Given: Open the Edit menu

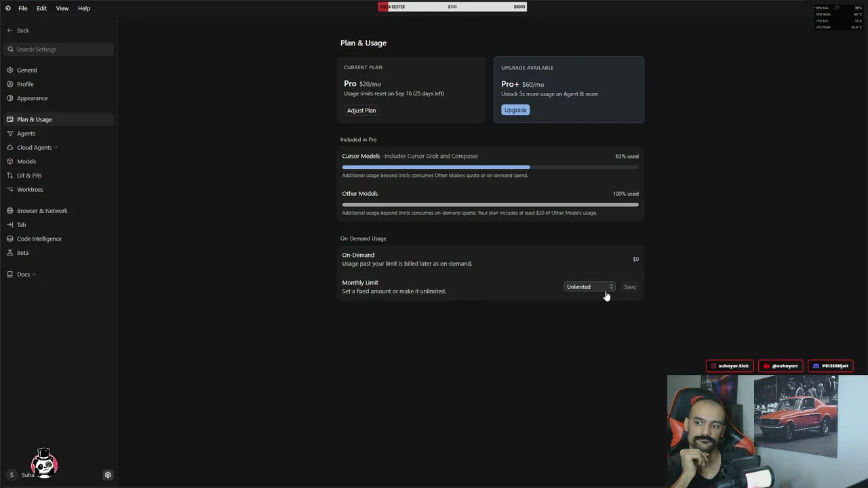Looking at the screenshot, I should tap(42, 8).
